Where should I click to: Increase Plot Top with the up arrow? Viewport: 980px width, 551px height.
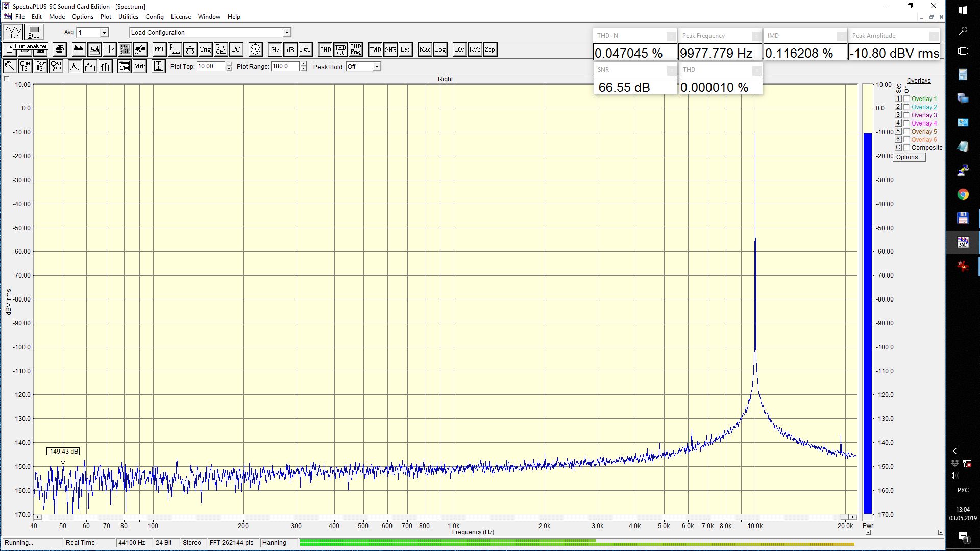coord(229,64)
